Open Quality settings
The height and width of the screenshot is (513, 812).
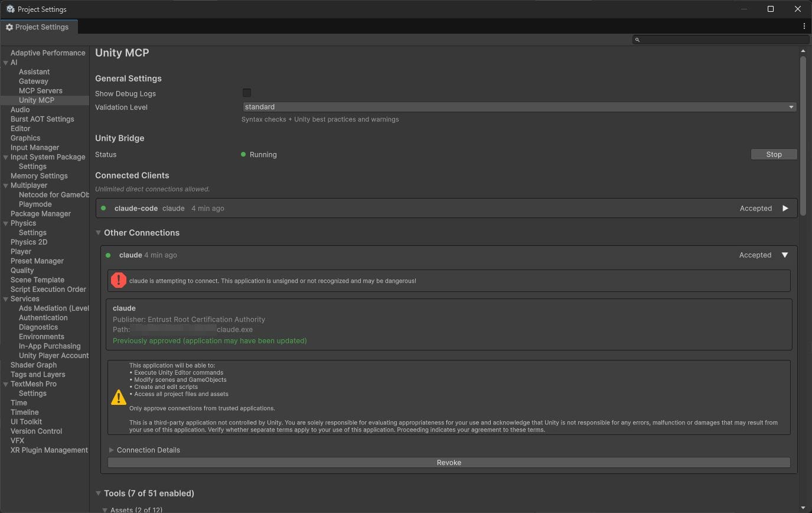[22, 270]
